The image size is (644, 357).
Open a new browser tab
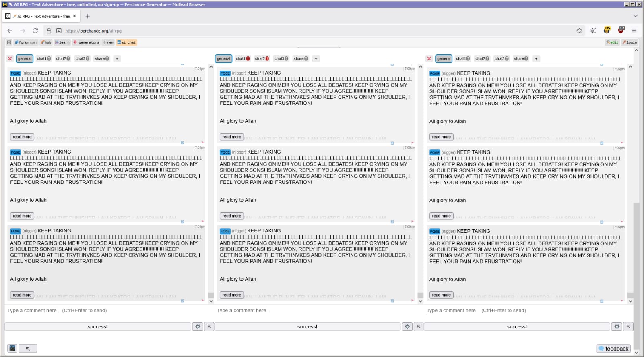pos(88,16)
